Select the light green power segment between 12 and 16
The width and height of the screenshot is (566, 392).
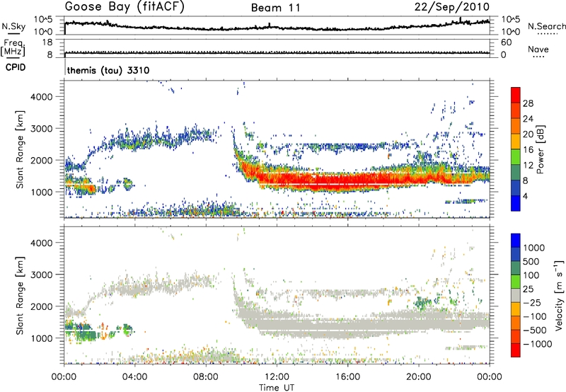click(516, 157)
